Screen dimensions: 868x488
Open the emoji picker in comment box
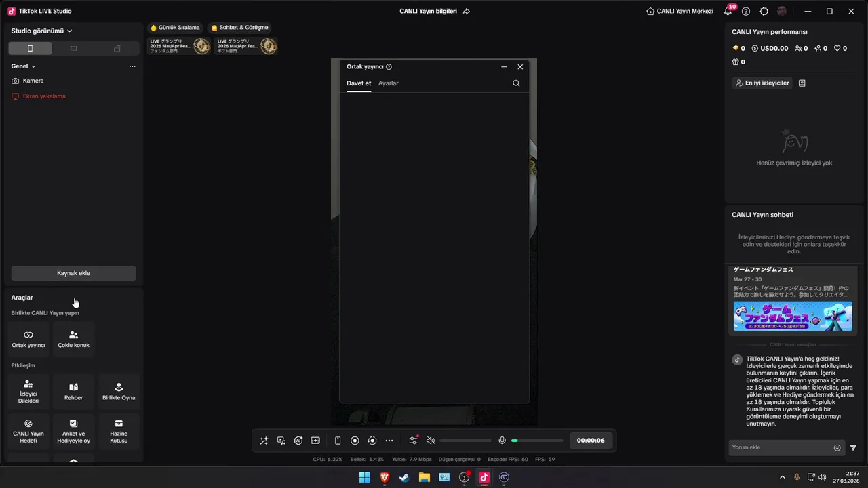(837, 447)
